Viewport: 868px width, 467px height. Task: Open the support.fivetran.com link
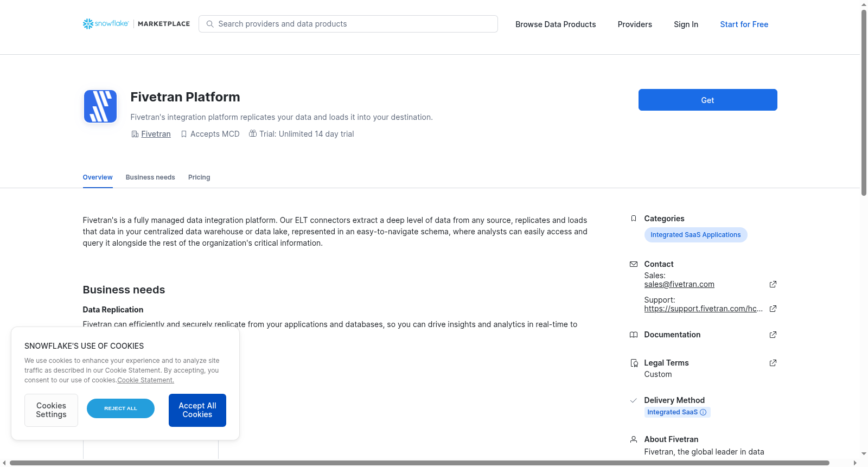[704, 309]
